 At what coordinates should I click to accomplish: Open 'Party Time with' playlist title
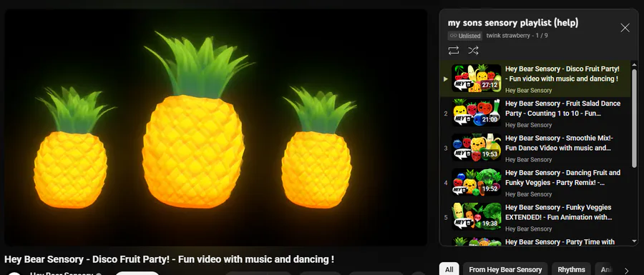pos(560,242)
